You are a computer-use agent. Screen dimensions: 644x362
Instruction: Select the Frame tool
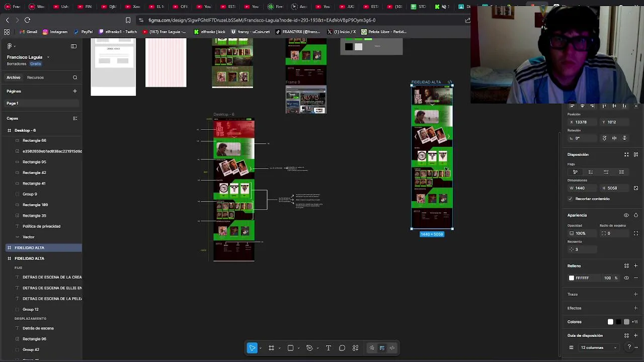[x=271, y=348]
